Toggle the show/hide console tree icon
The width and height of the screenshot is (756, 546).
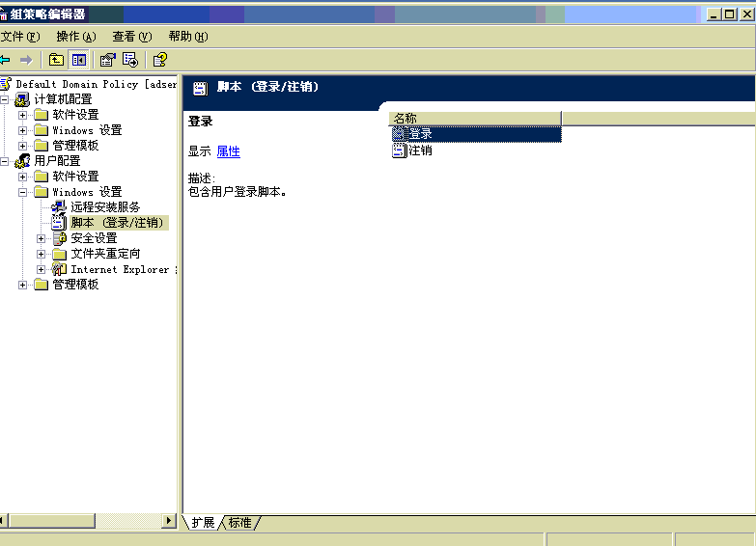[78, 60]
